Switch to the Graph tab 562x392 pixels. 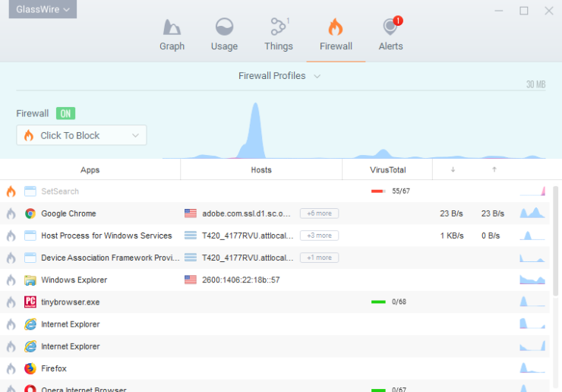(x=172, y=35)
